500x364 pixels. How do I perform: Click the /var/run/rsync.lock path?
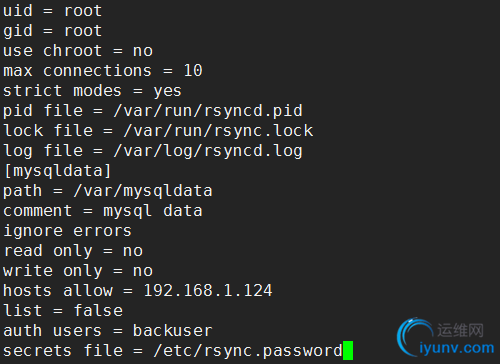click(x=218, y=131)
